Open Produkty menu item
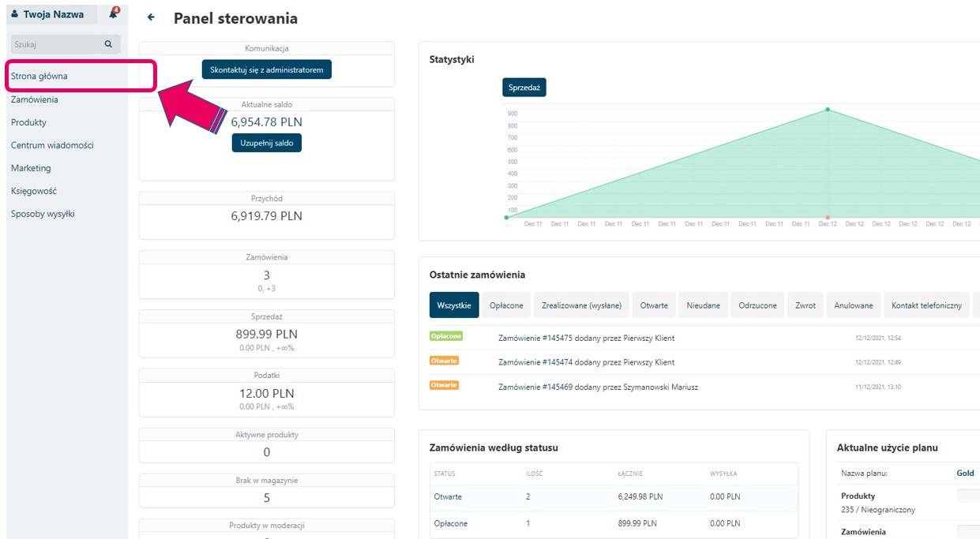980x539 pixels. pos(28,122)
